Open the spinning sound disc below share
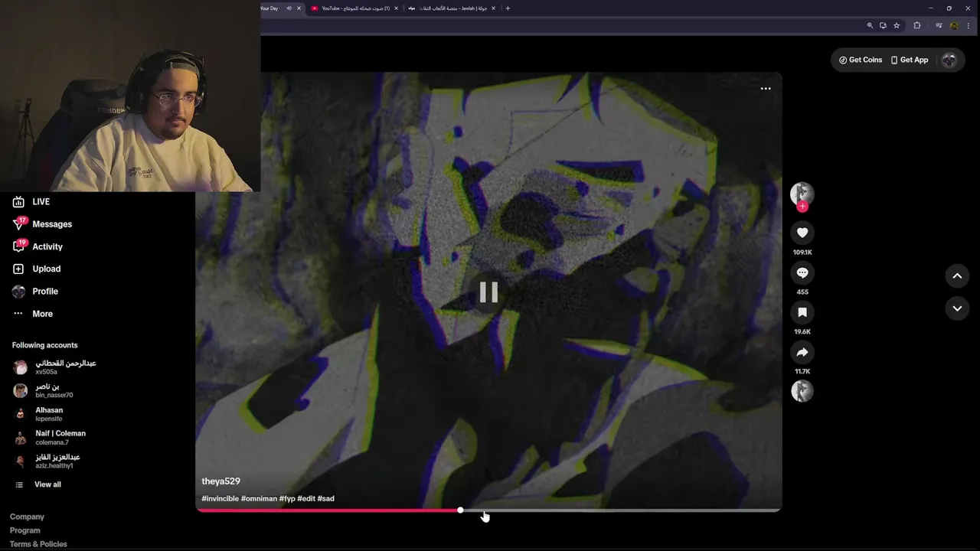Viewport: 980px width, 551px height. click(x=802, y=391)
